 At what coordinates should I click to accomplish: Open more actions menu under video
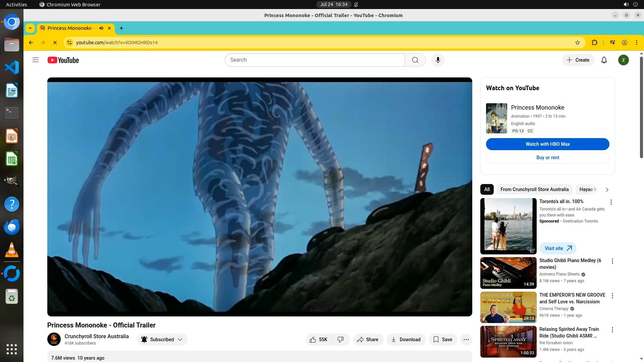[x=466, y=340]
